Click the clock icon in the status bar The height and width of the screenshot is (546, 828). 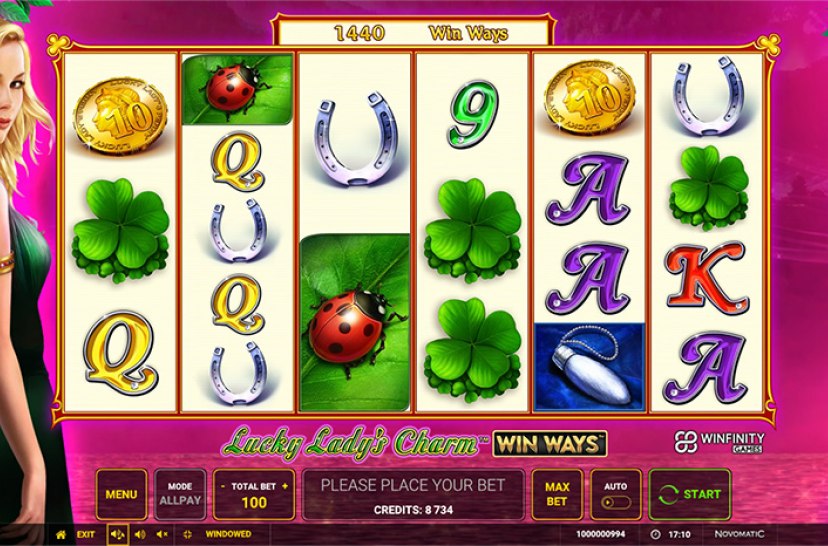pyautogui.click(x=655, y=534)
